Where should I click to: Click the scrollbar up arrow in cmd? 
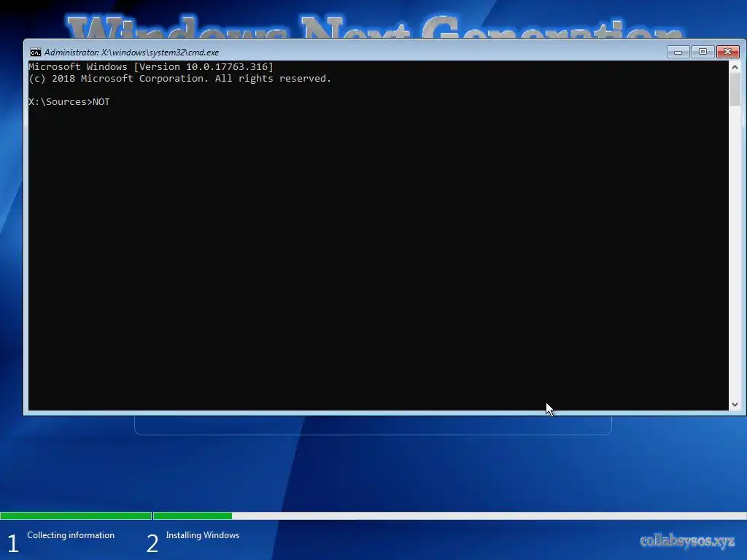735,67
